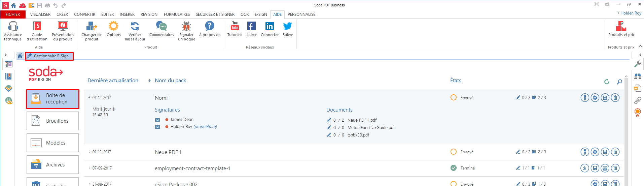
Task: Open the FICHIER menu
Action: (x=13, y=14)
